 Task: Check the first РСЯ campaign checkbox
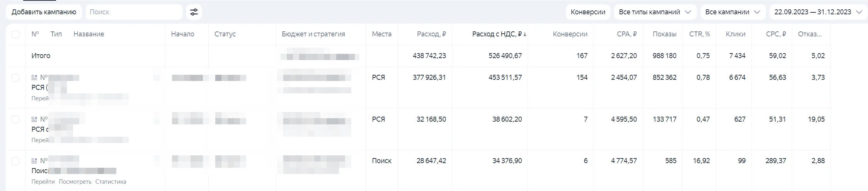click(15, 77)
